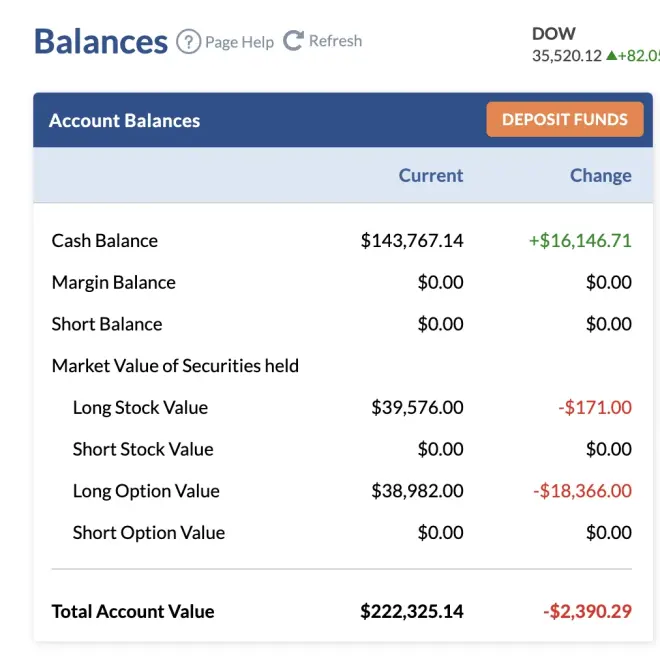Click the green DOW up-arrow indicator
Image resolution: width=660 pixels, height=657 pixels.
pyautogui.click(x=612, y=56)
